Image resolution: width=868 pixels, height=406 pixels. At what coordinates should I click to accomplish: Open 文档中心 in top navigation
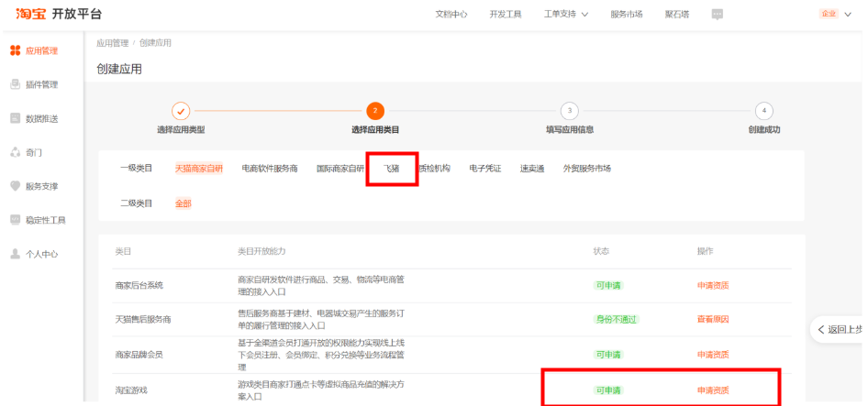tap(451, 15)
